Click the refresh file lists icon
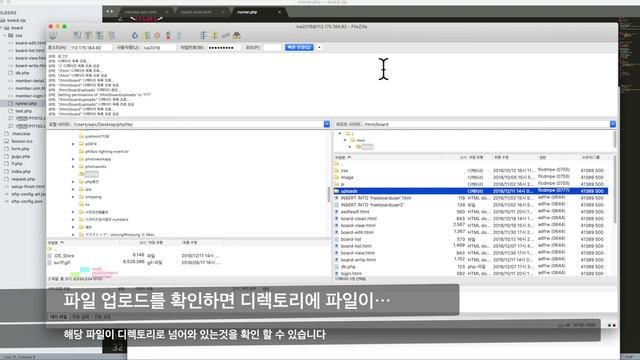 [x=135, y=36]
